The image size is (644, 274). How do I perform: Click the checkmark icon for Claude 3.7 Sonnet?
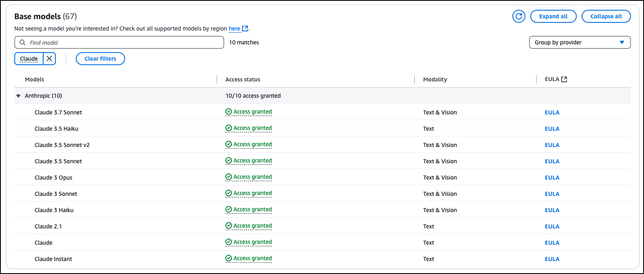point(229,112)
